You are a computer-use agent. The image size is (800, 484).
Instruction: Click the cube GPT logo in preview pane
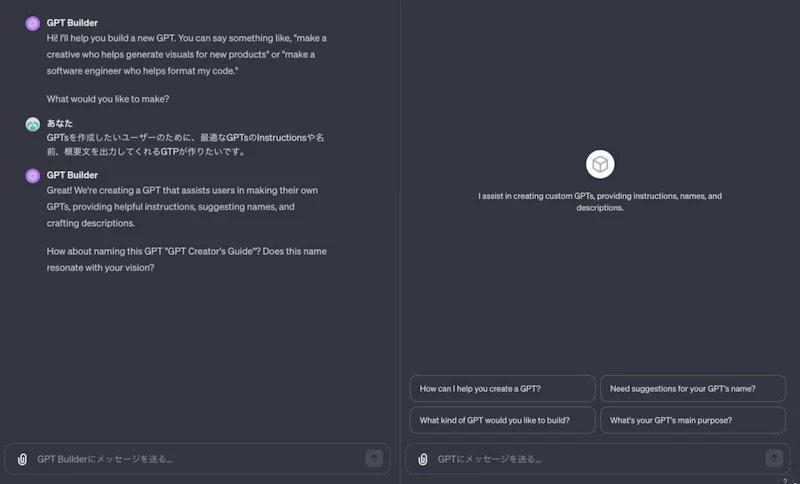click(x=600, y=164)
